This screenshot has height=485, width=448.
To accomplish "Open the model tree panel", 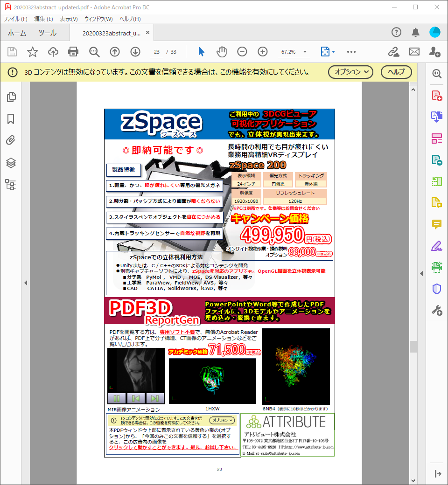I will click(11, 185).
